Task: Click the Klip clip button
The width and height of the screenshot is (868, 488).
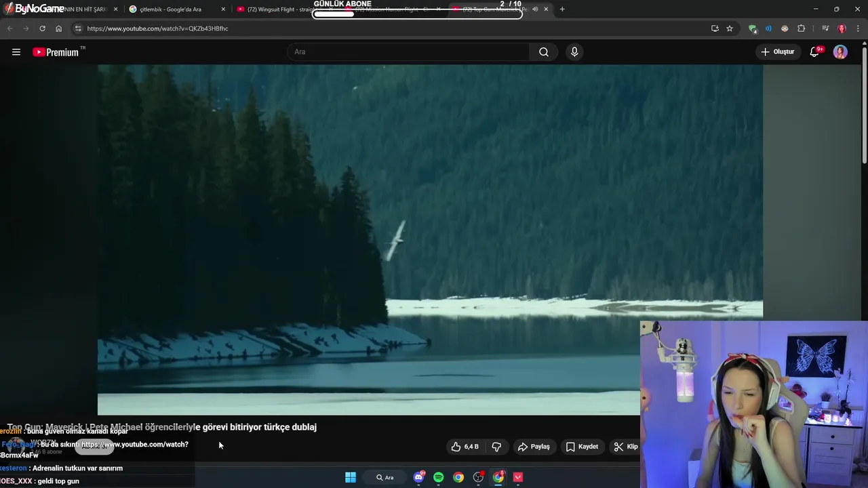Action: [x=626, y=447]
